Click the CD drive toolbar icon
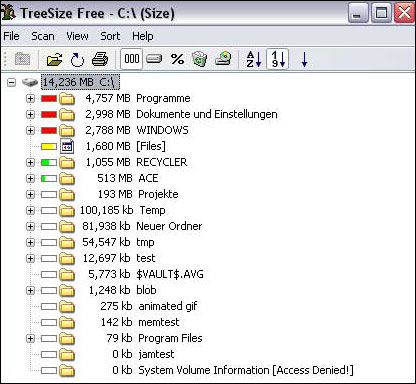Viewport: 416px width, 384px height. [x=223, y=58]
